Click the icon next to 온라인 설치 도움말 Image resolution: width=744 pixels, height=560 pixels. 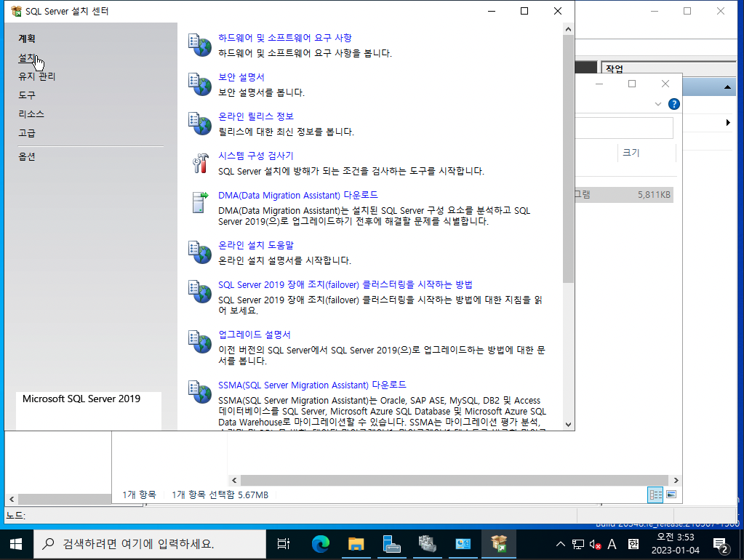pos(200,252)
